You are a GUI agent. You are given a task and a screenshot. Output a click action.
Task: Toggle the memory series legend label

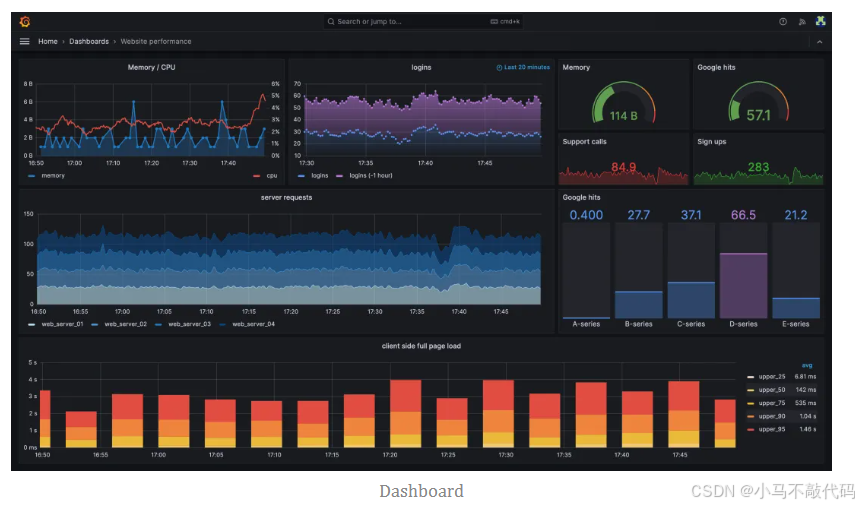click(53, 176)
